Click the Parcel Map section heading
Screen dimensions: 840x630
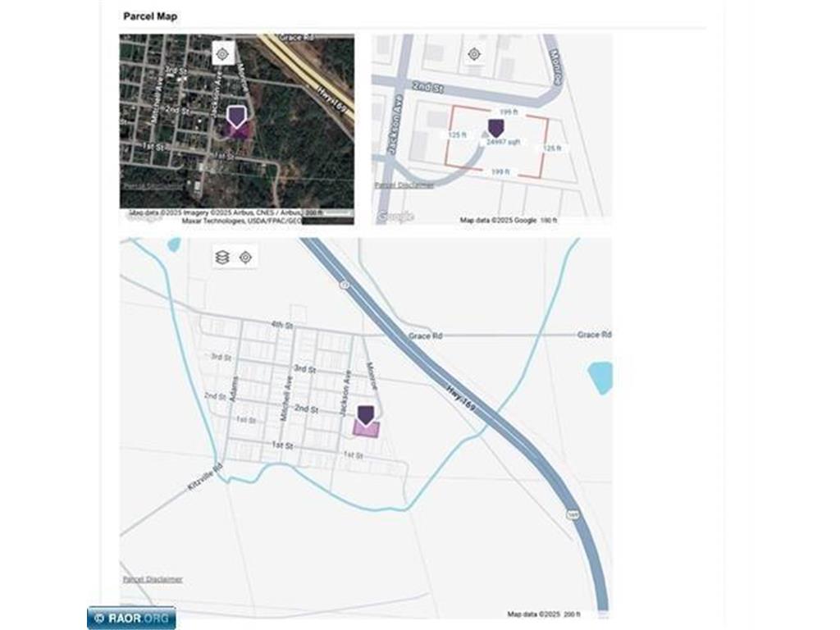pyautogui.click(x=149, y=16)
